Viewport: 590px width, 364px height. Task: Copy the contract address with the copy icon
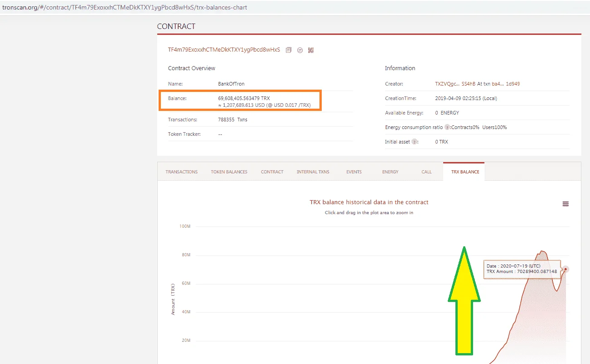click(x=289, y=50)
